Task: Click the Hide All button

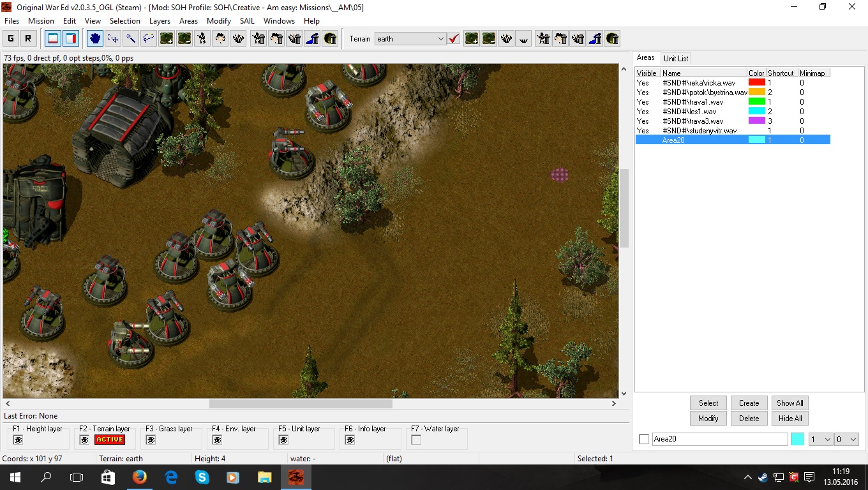Action: 790,419
